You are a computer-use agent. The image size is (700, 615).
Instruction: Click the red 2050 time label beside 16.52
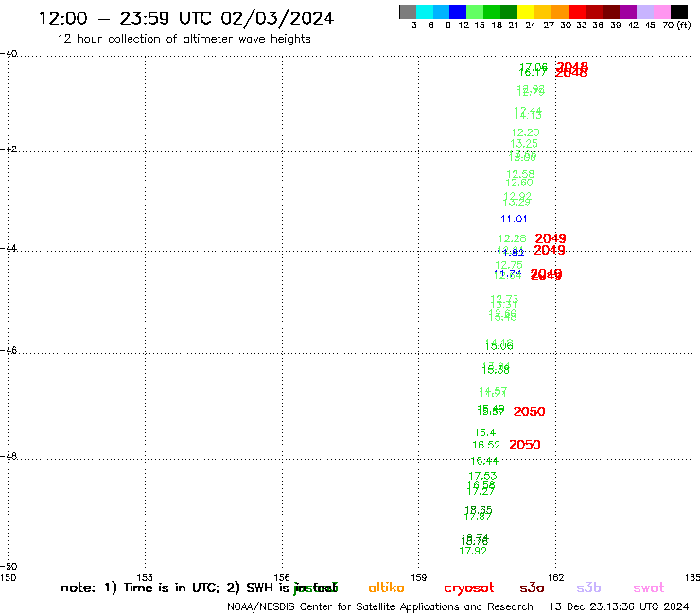coord(525,445)
